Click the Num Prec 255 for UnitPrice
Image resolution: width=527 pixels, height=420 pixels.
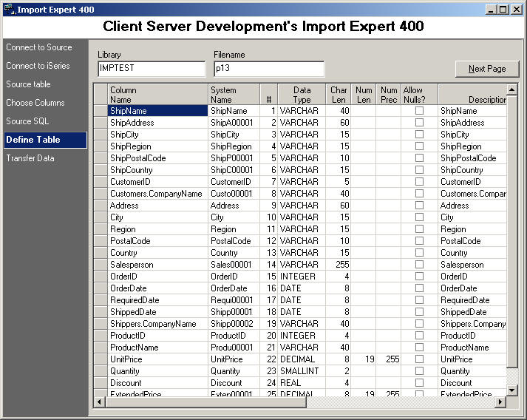[389, 359]
